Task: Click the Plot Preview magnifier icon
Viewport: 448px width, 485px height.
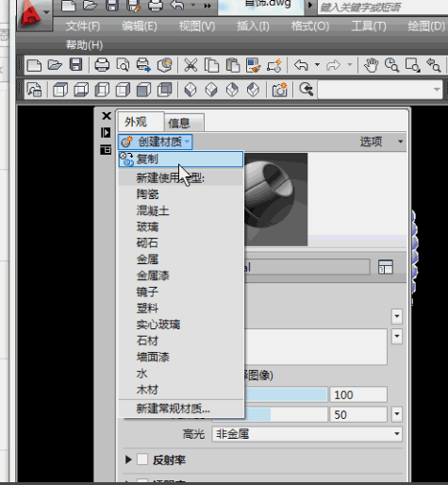Action: (x=123, y=65)
